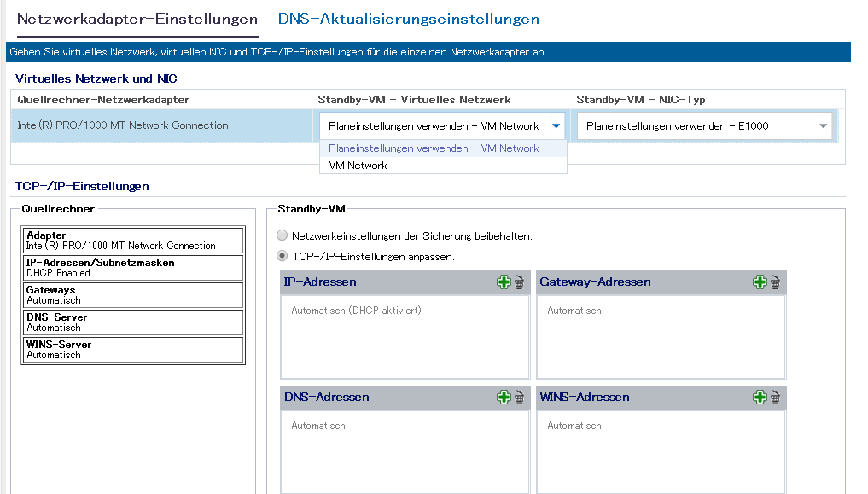This screenshot has width=868, height=494.
Task: Add a new WINS-Adressen entry
Action: [x=759, y=398]
